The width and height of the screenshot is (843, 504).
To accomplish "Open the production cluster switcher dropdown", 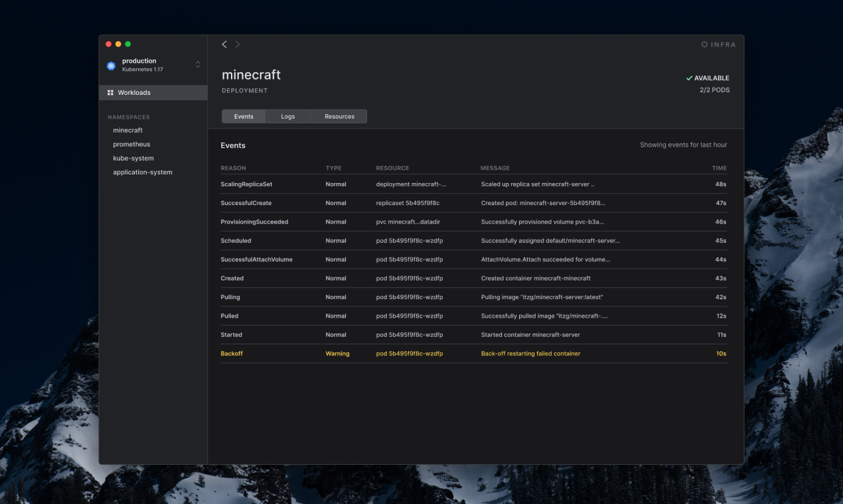I will tap(197, 65).
